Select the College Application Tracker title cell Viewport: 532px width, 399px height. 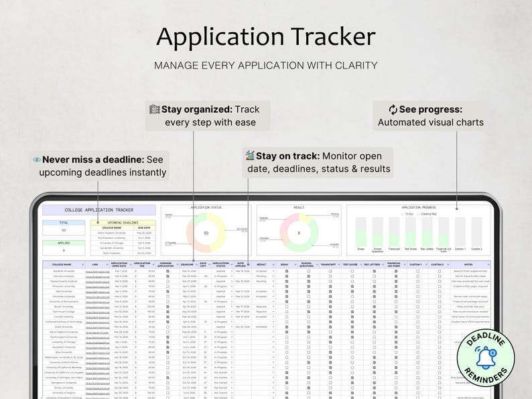(98, 210)
